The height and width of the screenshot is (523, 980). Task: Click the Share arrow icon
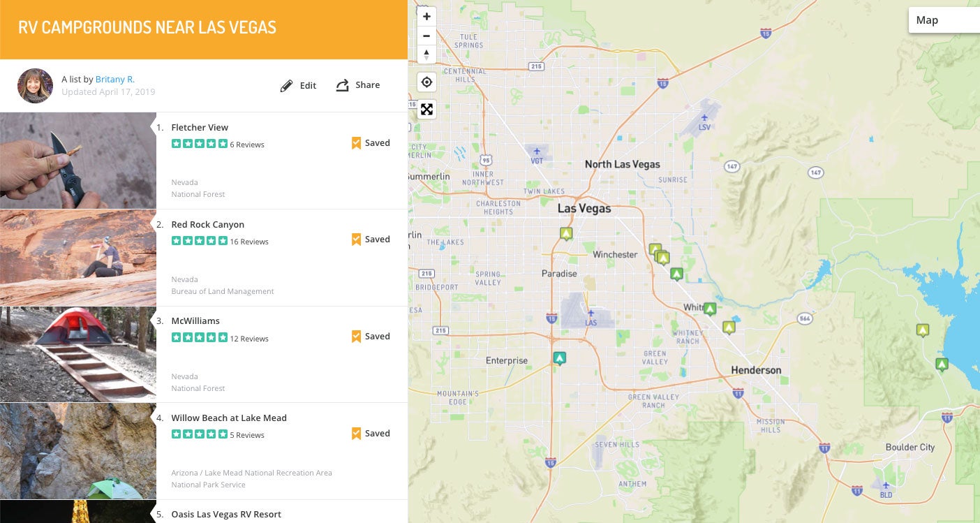(x=342, y=85)
